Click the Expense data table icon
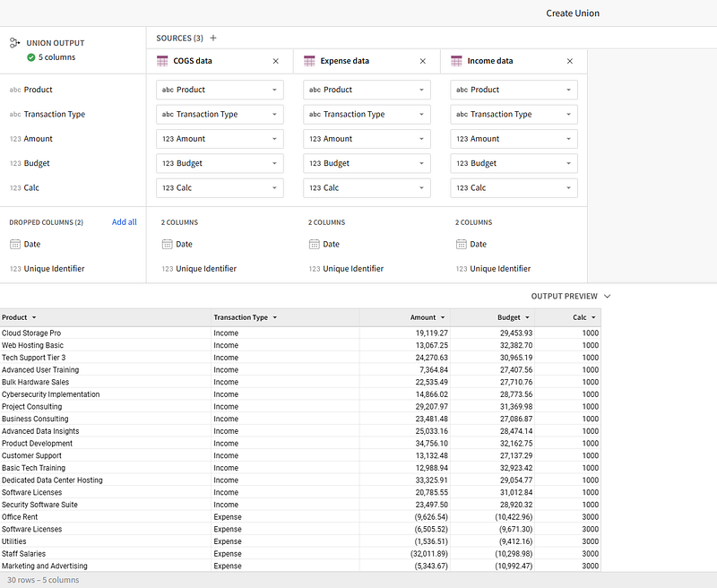The image size is (717, 588). (x=309, y=61)
